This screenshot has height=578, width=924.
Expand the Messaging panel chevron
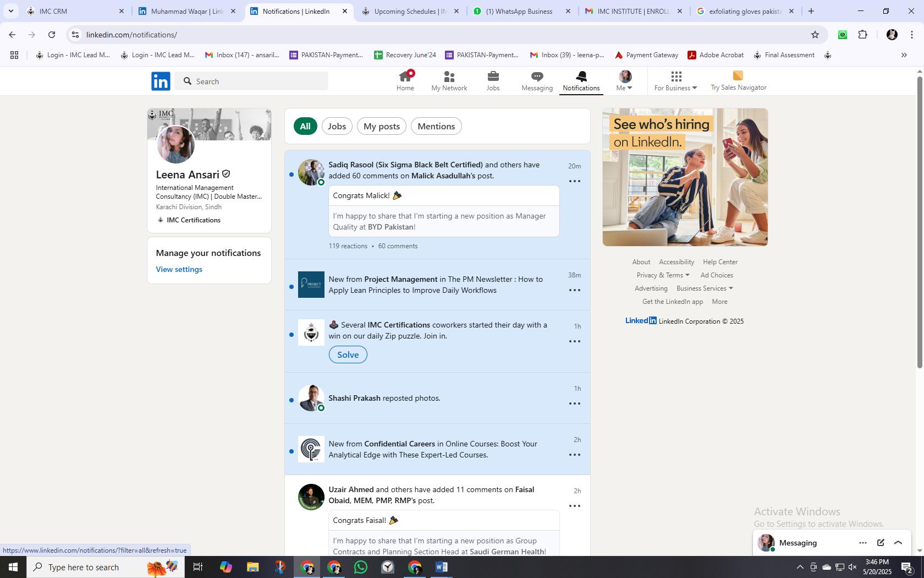(x=898, y=543)
